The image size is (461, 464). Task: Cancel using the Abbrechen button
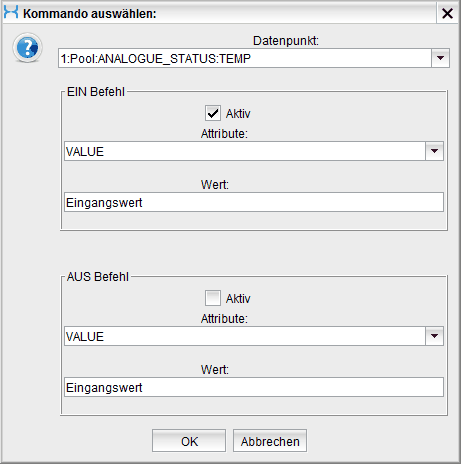point(270,441)
